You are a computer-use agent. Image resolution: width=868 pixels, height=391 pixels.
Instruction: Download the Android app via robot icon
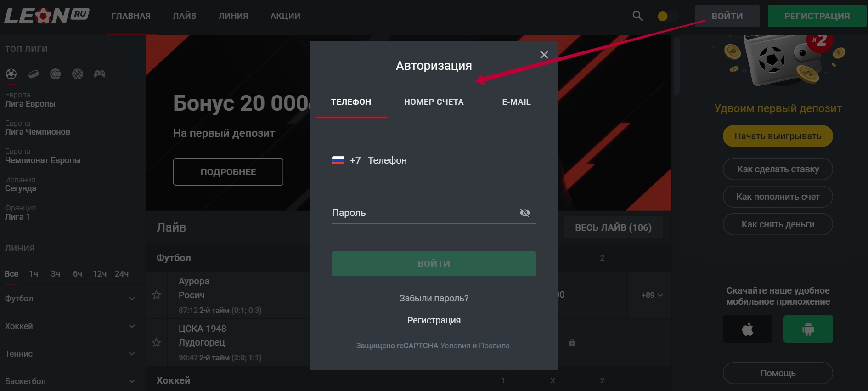[808, 329]
